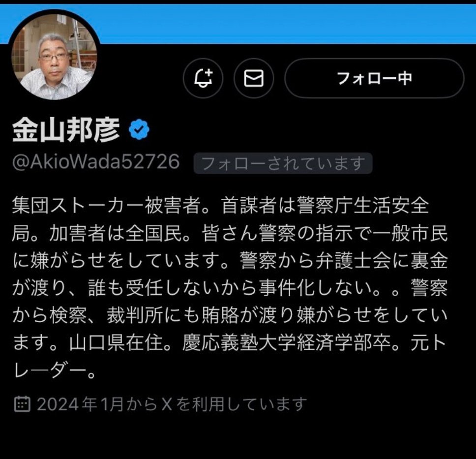Tap the blue verified checkmark badge
Viewport: 476px width, 459px height.
(x=139, y=129)
